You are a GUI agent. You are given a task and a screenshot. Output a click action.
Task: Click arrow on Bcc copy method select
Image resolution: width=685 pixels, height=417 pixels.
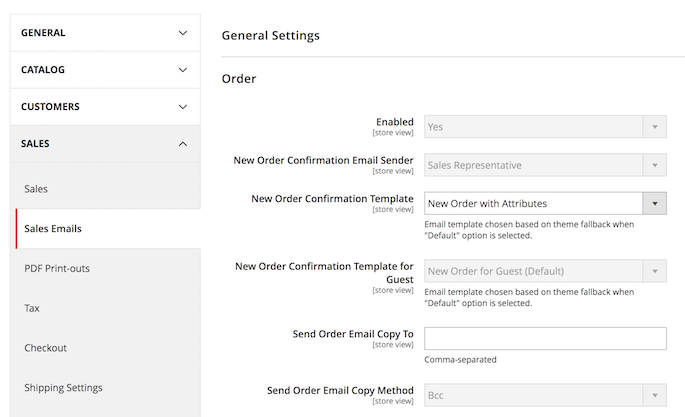[655, 395]
